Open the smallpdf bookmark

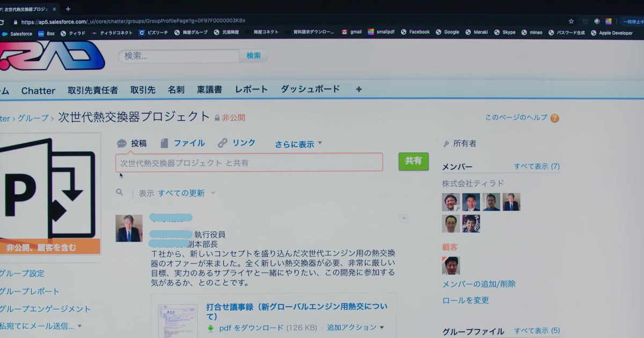point(381,32)
